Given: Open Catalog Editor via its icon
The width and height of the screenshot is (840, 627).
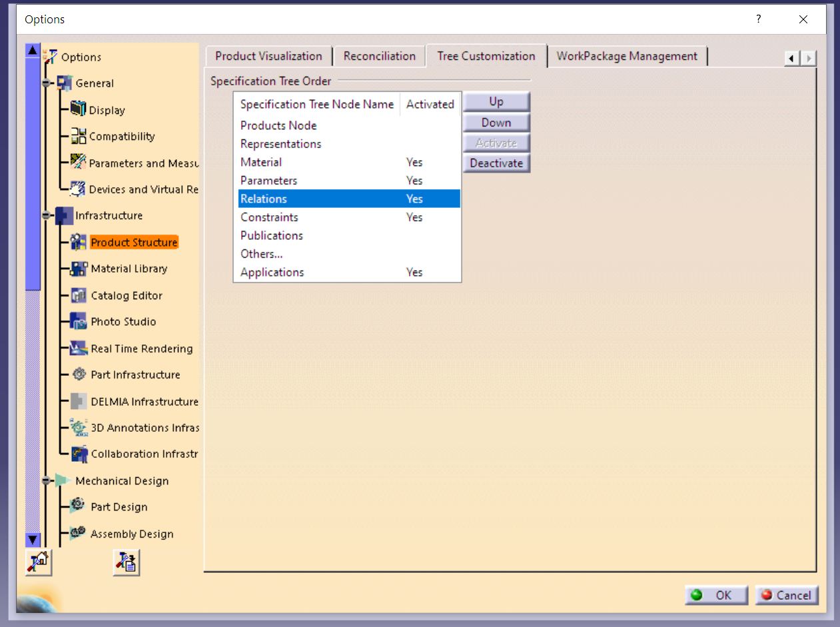Looking at the screenshot, I should coord(79,295).
